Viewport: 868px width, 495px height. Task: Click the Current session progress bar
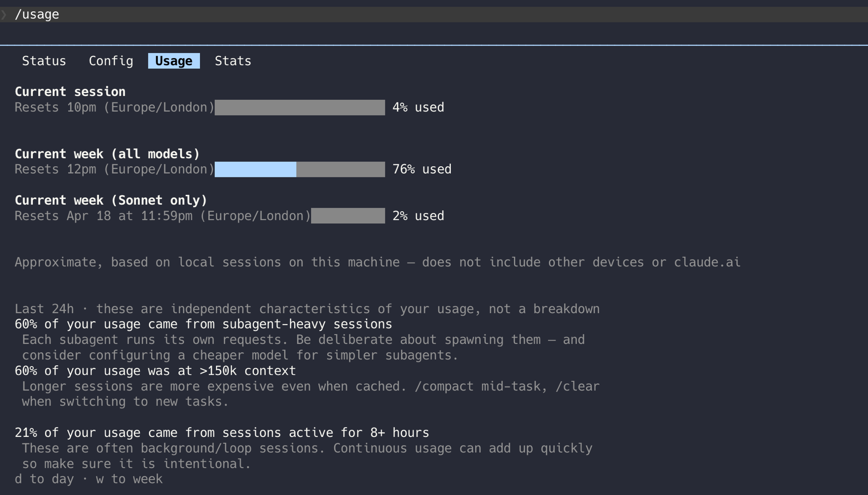tap(299, 107)
